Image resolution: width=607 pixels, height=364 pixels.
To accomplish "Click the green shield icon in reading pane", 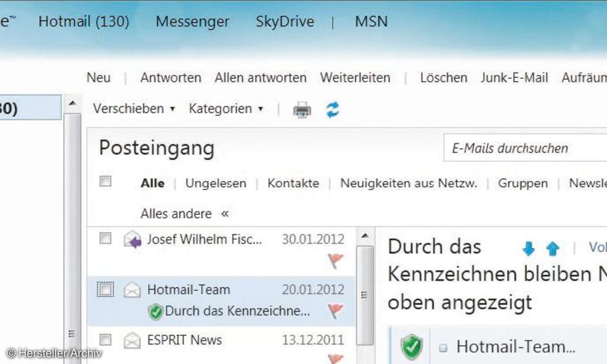I will (x=411, y=347).
